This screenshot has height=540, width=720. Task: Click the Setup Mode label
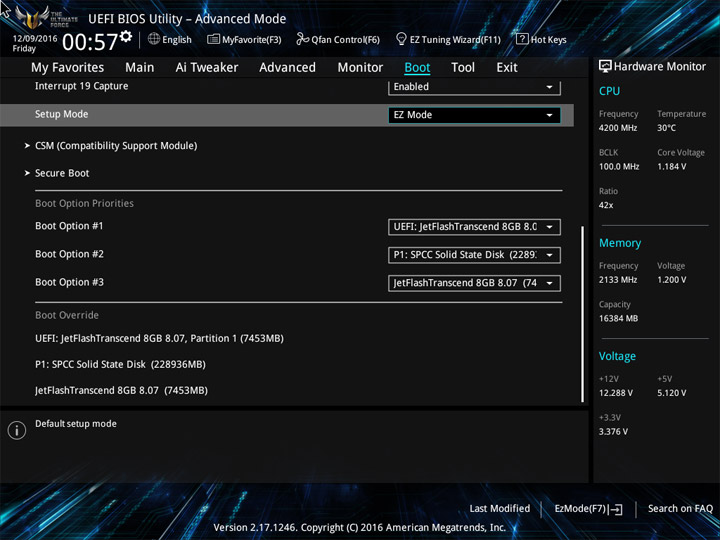pos(62,114)
